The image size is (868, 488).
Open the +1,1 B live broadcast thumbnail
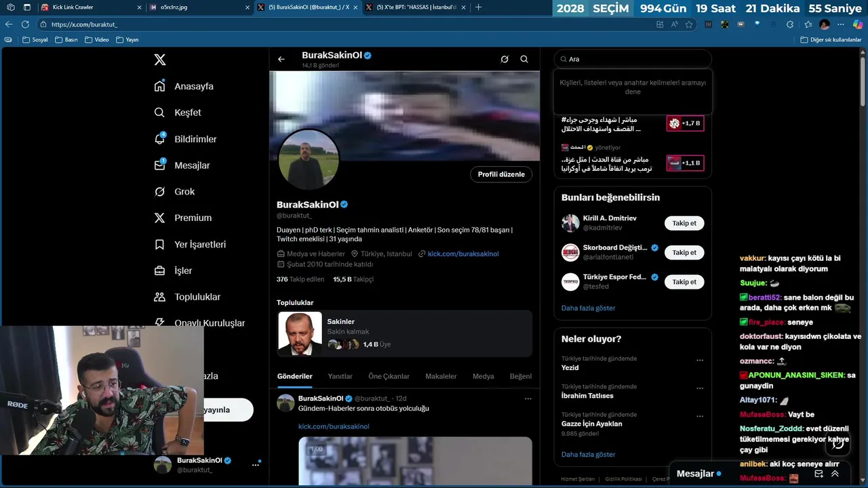click(x=685, y=163)
